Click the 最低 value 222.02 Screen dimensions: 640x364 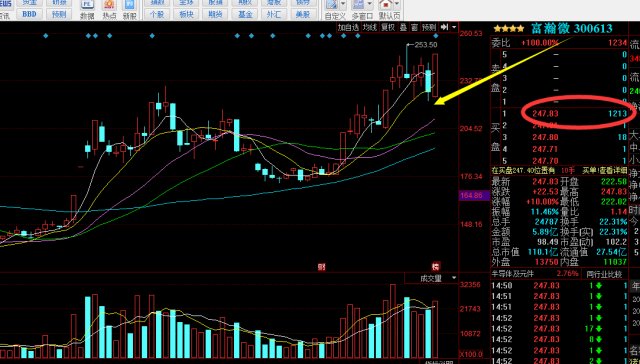click(x=614, y=202)
